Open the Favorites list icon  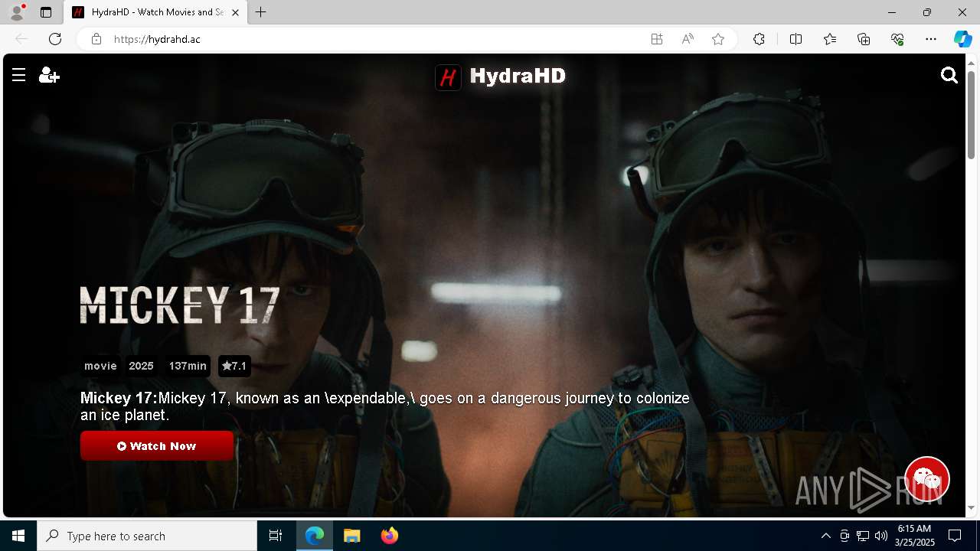pyautogui.click(x=830, y=39)
